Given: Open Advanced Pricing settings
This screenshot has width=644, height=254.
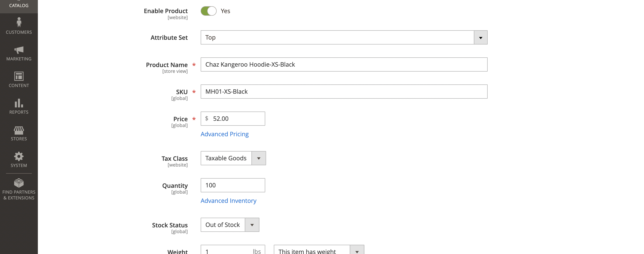Looking at the screenshot, I should 224,134.
